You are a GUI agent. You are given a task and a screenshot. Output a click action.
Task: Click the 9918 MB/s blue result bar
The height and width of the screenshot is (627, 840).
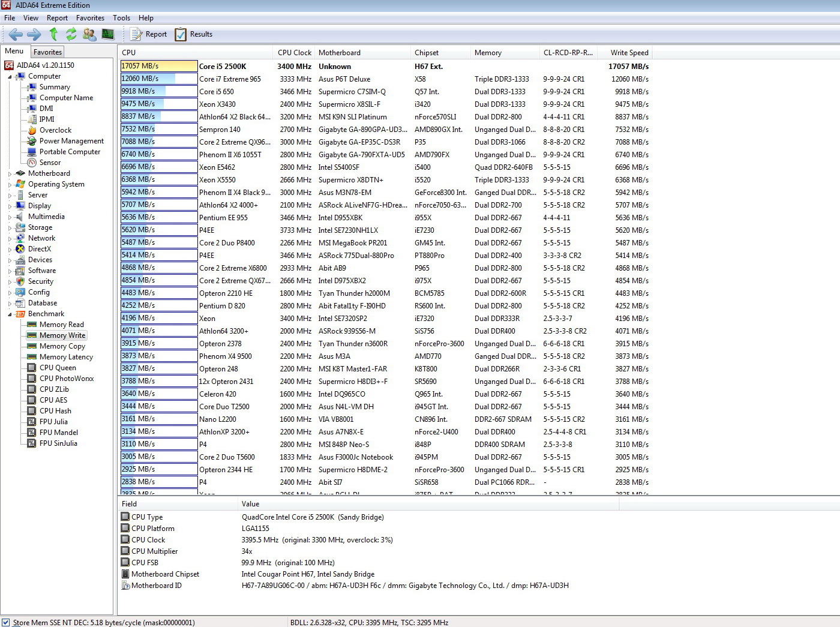coord(159,91)
